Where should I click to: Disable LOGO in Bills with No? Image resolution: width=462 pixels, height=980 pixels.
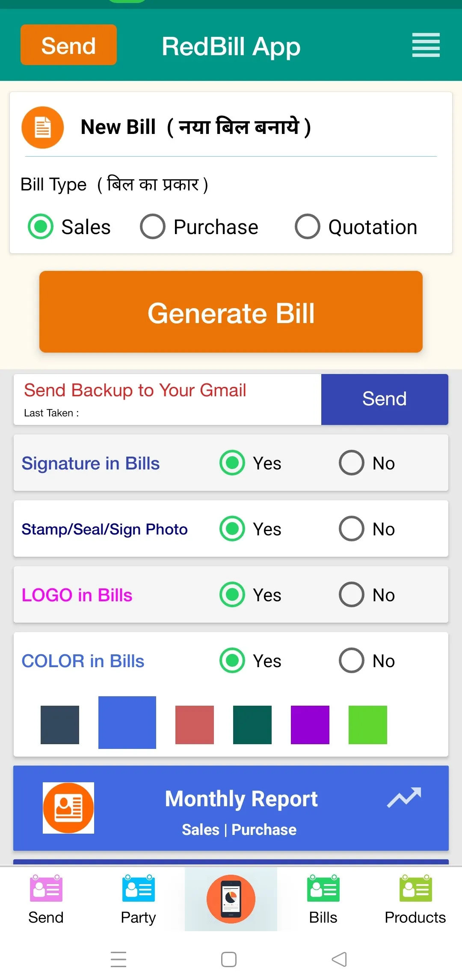click(352, 594)
